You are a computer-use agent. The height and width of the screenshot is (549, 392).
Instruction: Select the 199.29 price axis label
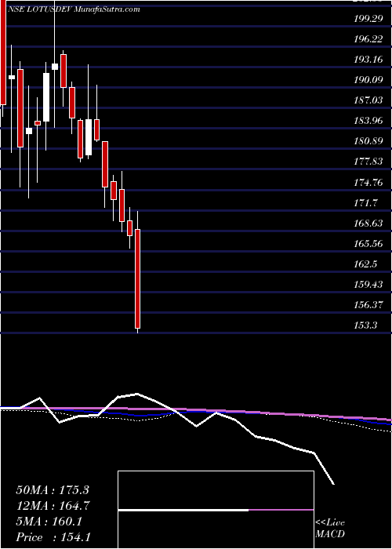click(368, 19)
